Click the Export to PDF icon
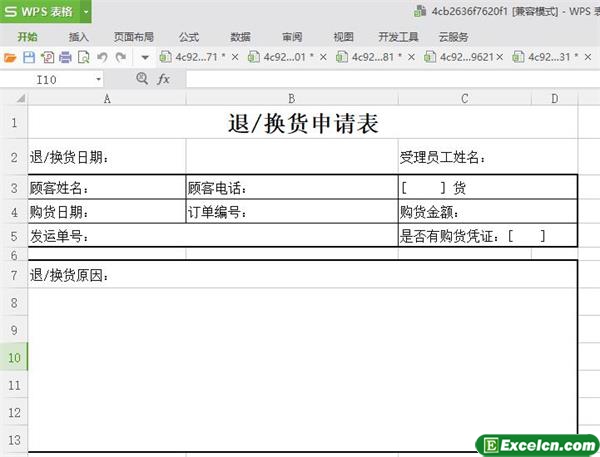 [47, 57]
